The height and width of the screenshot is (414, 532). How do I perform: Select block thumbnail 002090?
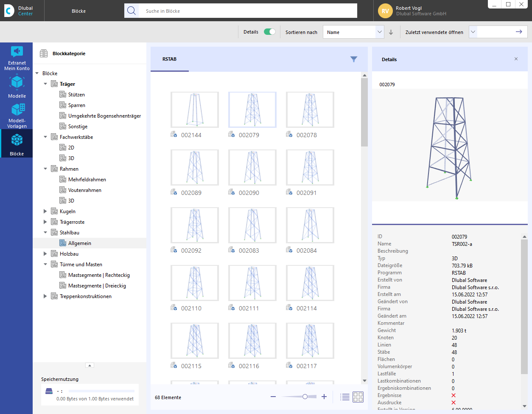[x=252, y=167]
